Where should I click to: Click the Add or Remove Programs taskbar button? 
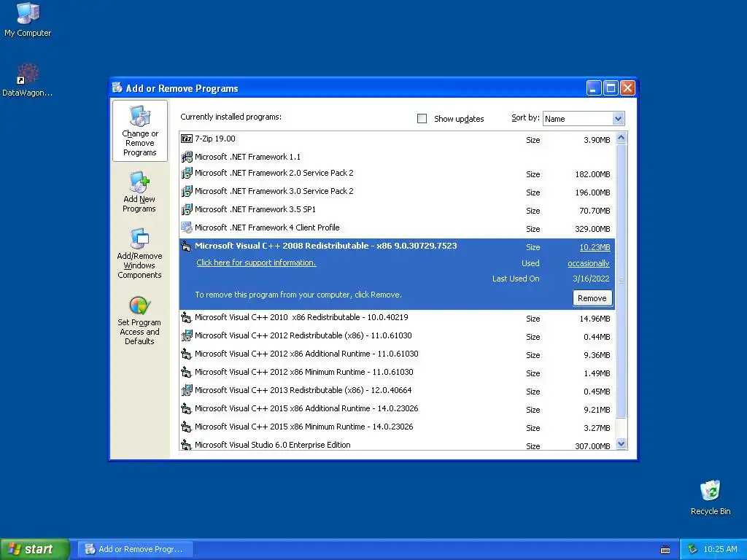pyautogui.click(x=136, y=549)
